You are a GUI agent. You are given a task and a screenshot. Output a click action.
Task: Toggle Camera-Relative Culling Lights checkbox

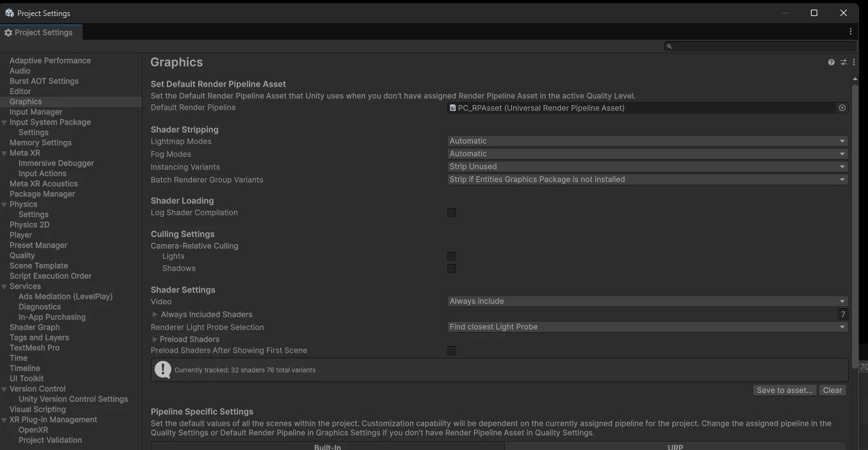pos(452,256)
